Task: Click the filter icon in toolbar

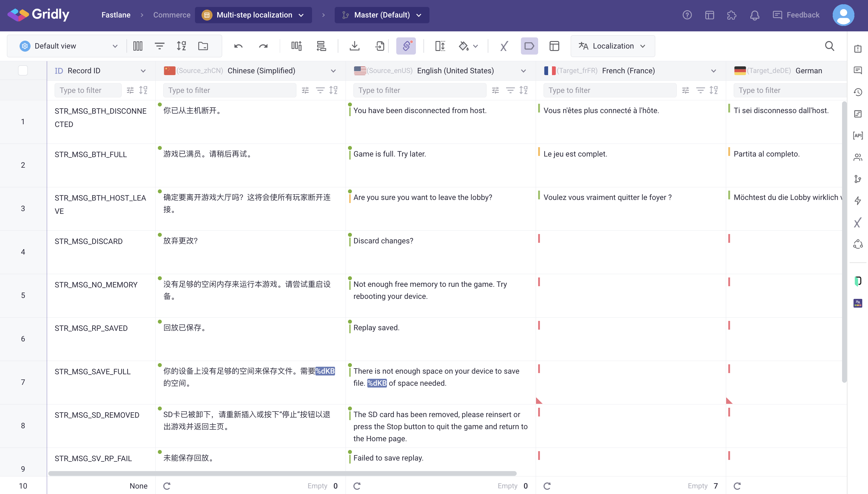Action: [x=159, y=46]
